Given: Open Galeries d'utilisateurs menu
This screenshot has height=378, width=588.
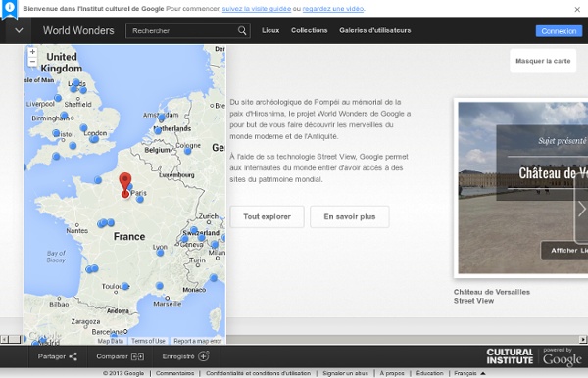Looking at the screenshot, I should 375,30.
